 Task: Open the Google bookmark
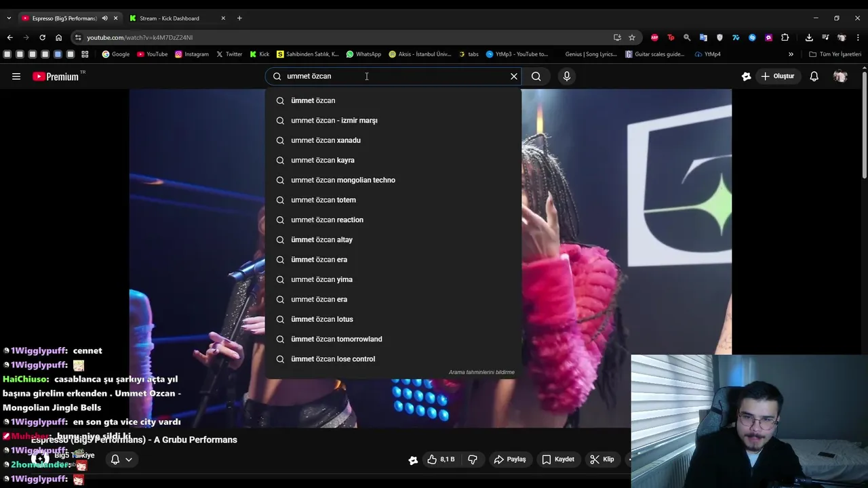coord(116,54)
